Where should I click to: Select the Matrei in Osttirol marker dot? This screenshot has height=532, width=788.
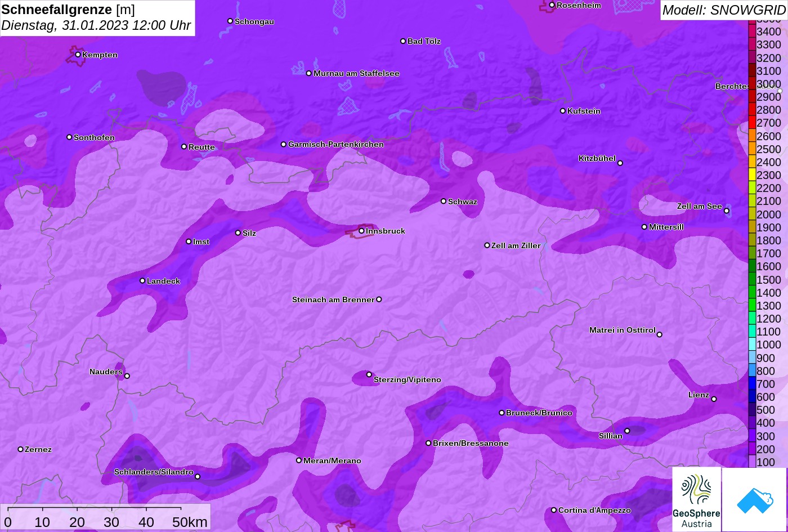tap(660, 334)
